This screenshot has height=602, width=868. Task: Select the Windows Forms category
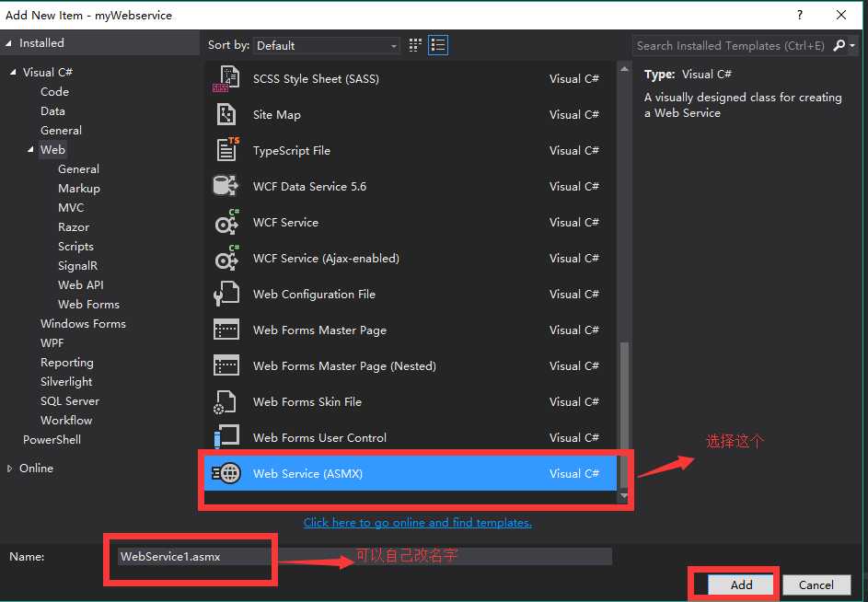(x=83, y=324)
